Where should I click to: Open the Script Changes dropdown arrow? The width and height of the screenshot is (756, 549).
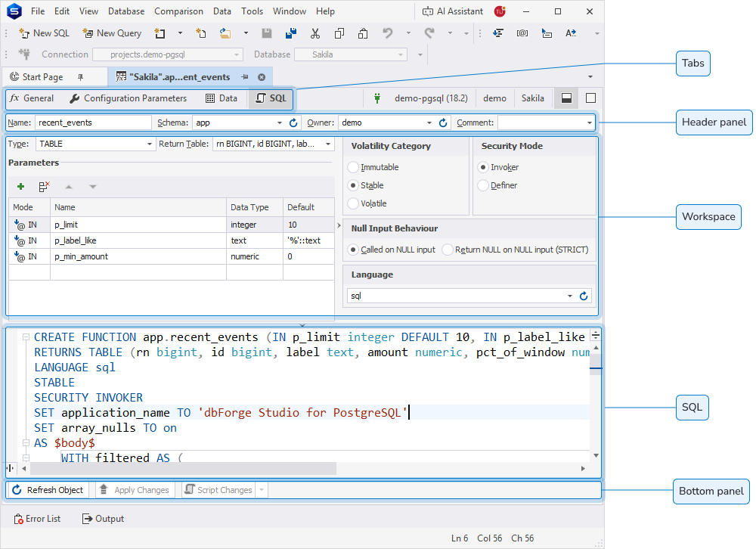tap(262, 490)
